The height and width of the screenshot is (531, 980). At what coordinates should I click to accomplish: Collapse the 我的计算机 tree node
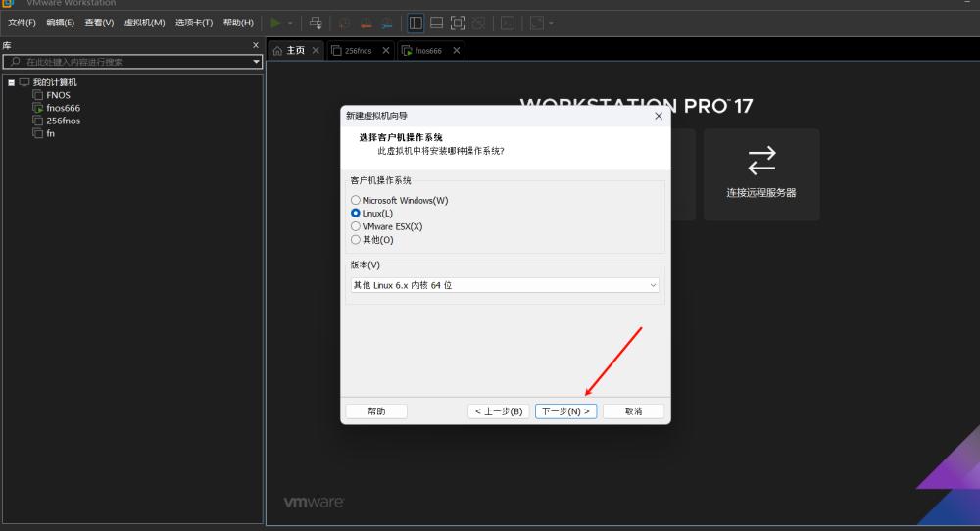(11, 82)
